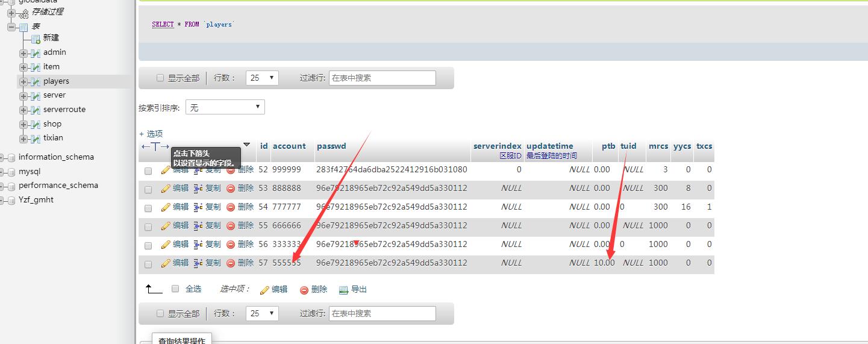
Task: Expand the information_schema database node
Action: tap(3, 157)
